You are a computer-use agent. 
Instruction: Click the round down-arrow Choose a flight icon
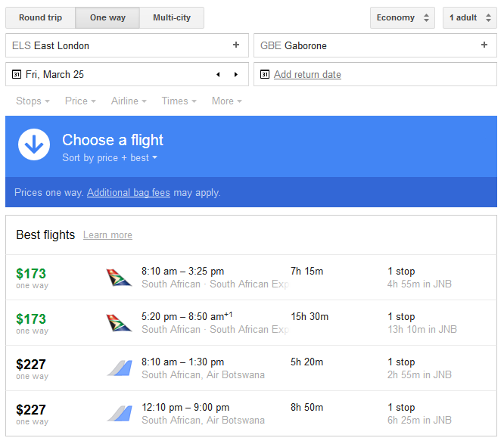[x=34, y=144]
